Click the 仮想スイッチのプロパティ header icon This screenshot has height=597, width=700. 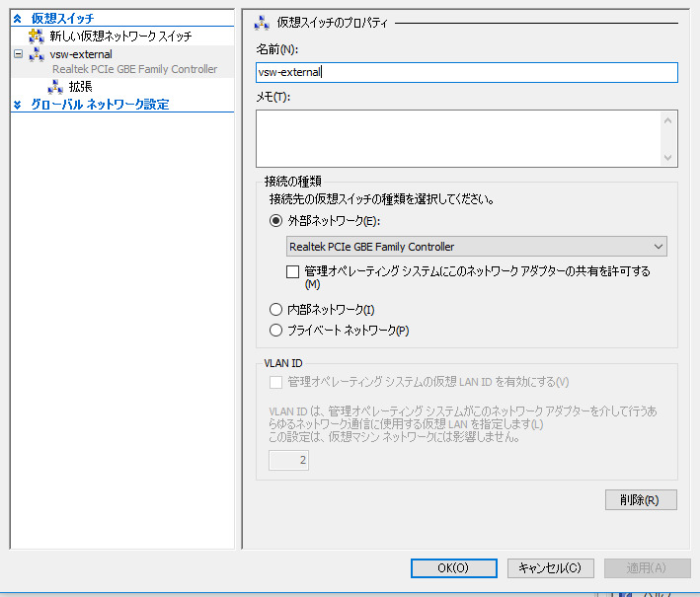[262, 23]
